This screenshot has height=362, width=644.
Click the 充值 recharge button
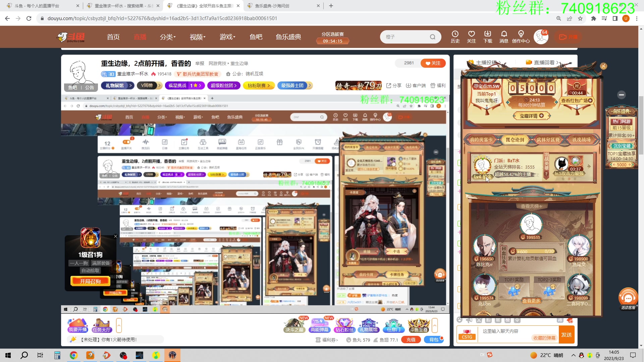point(411,340)
